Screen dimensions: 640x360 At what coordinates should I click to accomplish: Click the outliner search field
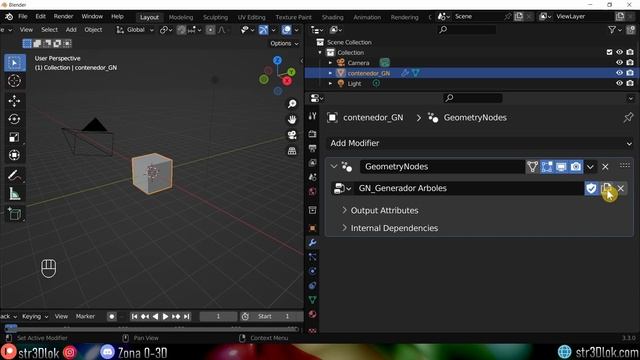467,30
